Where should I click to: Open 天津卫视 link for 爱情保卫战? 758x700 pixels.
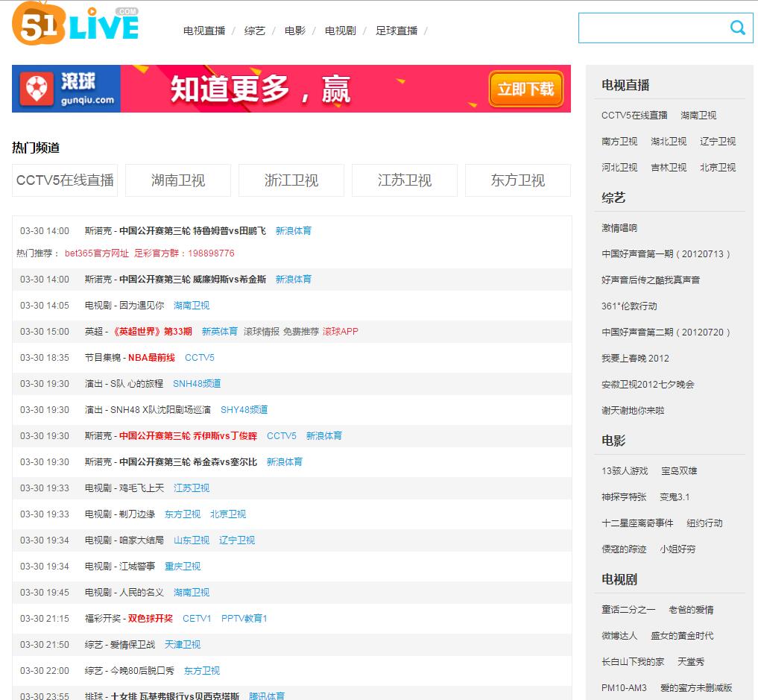(x=183, y=645)
